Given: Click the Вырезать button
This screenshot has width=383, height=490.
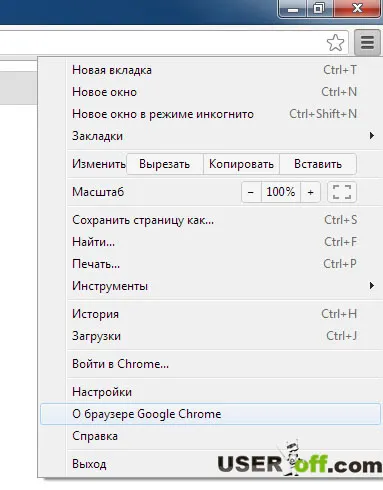Looking at the screenshot, I should coord(165,164).
